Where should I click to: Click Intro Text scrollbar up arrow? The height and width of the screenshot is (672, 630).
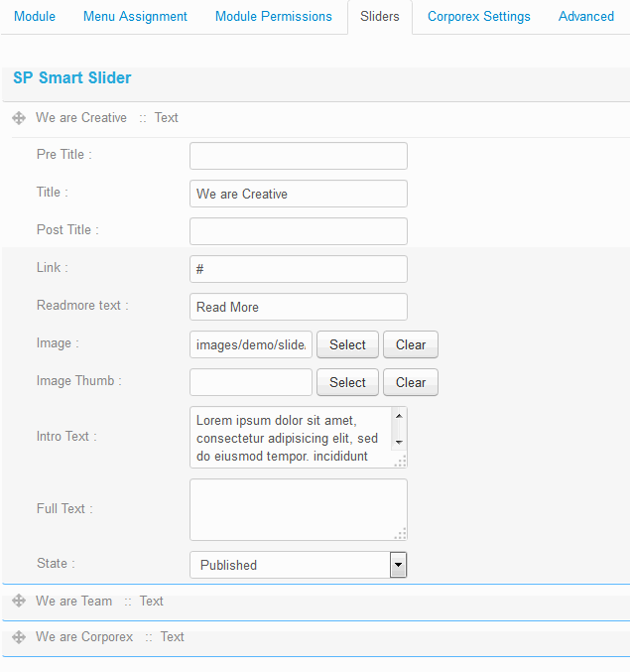(399, 416)
